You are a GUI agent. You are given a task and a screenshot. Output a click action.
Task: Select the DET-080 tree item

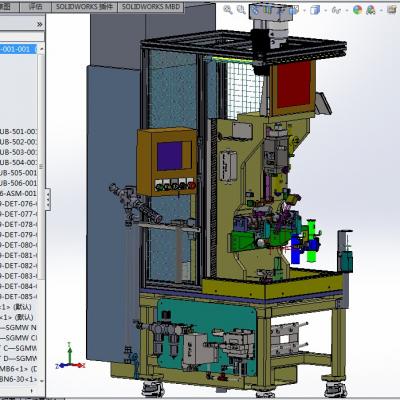point(18,245)
